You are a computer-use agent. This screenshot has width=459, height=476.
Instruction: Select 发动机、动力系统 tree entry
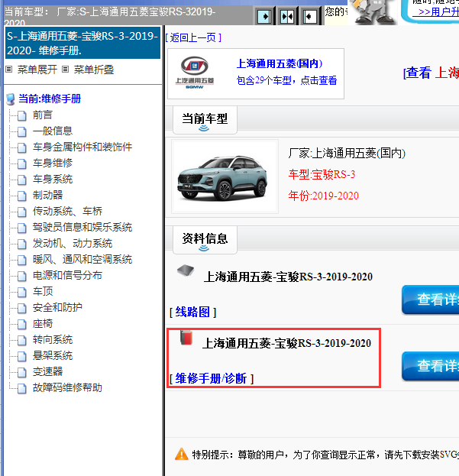[73, 244]
